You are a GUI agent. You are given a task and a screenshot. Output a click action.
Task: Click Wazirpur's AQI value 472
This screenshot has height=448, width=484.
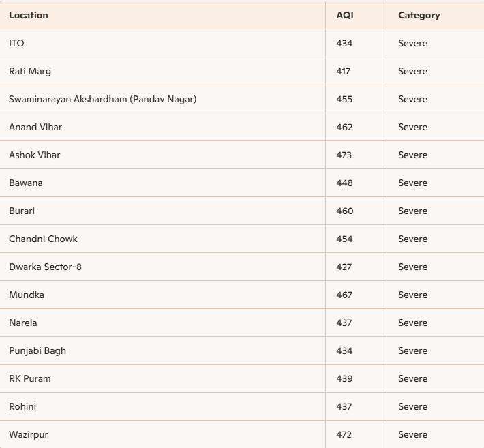point(344,435)
